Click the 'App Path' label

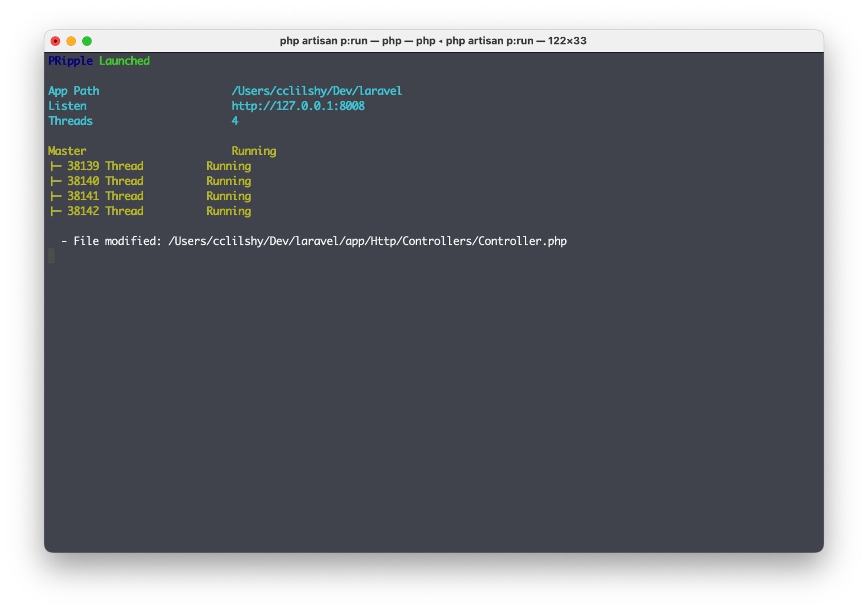(x=73, y=91)
